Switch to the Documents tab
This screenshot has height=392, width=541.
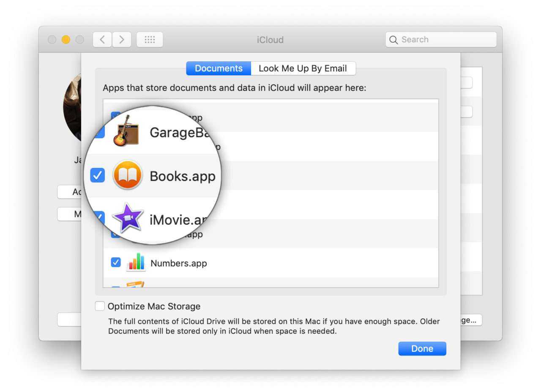click(x=219, y=69)
